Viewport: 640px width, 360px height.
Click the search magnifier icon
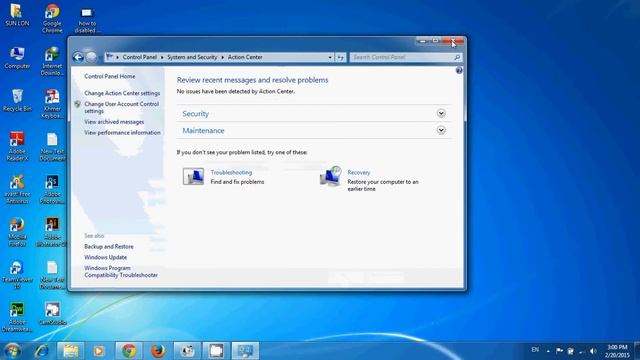click(457, 58)
